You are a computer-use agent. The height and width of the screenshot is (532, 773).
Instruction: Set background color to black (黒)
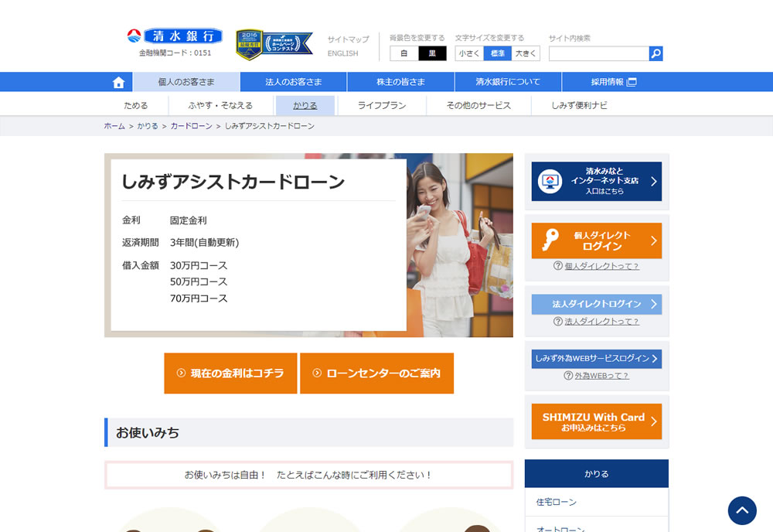[432, 53]
